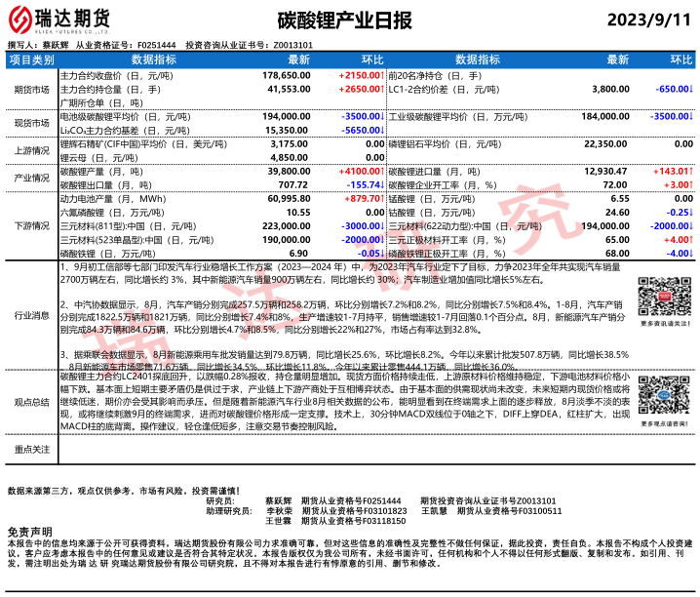Screen dimensions: 700x597
Task: Select the 期货市场 row category
Action: click(x=31, y=88)
